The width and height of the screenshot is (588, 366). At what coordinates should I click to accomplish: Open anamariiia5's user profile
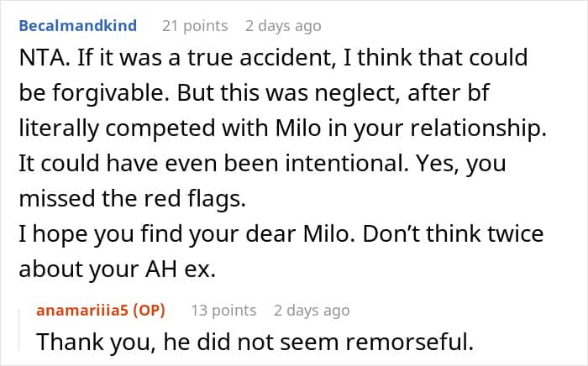point(82,311)
